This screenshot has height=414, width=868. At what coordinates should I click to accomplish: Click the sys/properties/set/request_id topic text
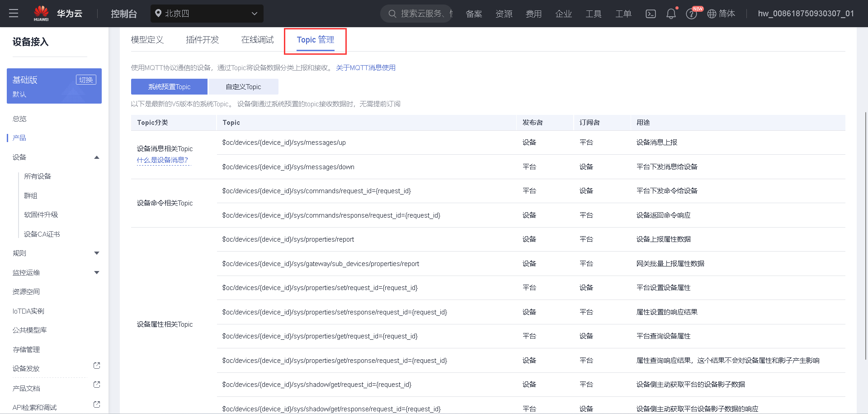pyautogui.click(x=320, y=288)
